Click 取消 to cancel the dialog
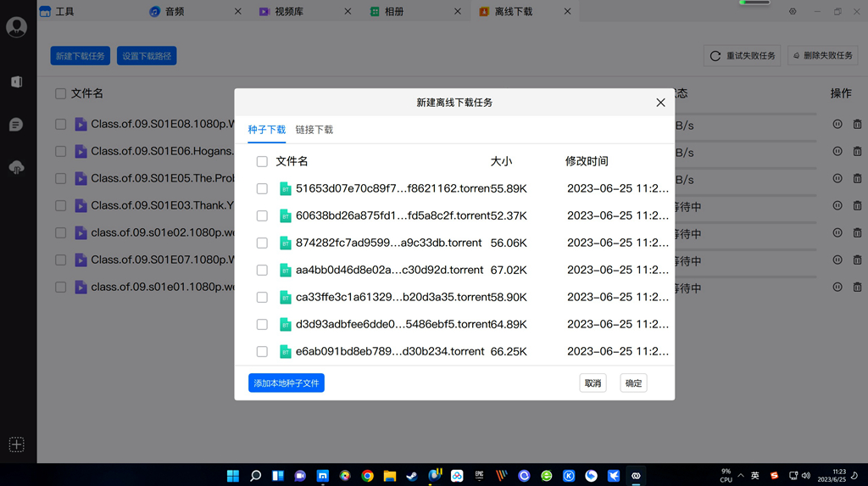 pyautogui.click(x=593, y=383)
